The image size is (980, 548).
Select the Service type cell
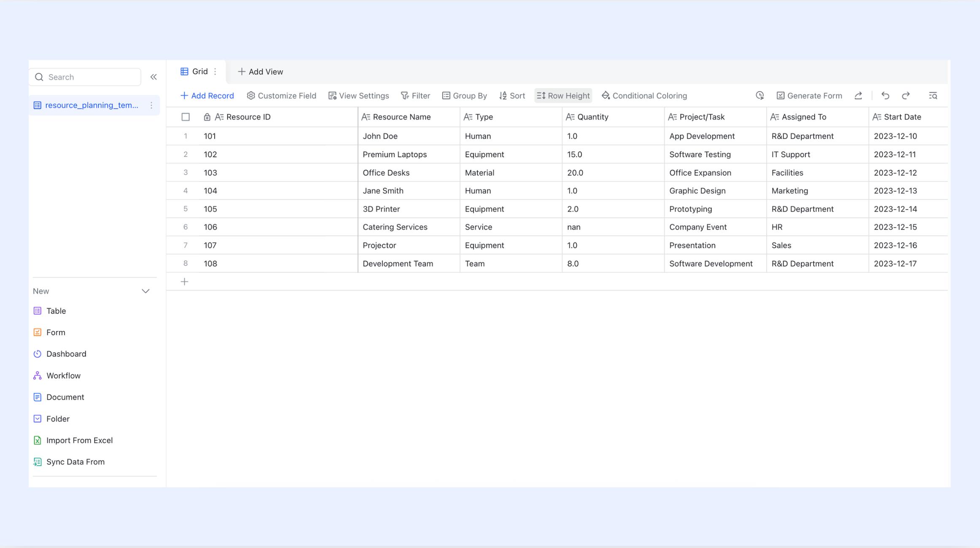click(511, 227)
